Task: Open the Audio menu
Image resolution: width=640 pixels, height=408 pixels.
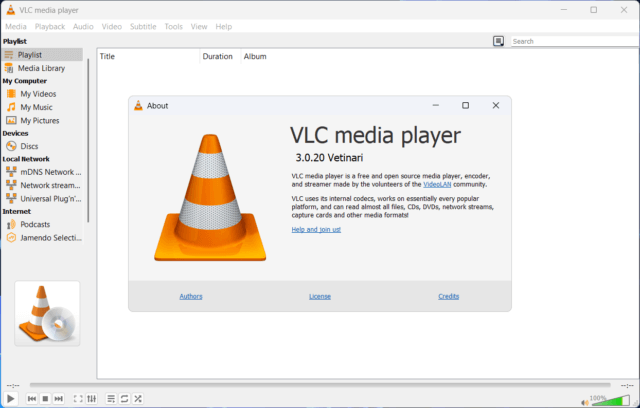Action: pos(83,27)
